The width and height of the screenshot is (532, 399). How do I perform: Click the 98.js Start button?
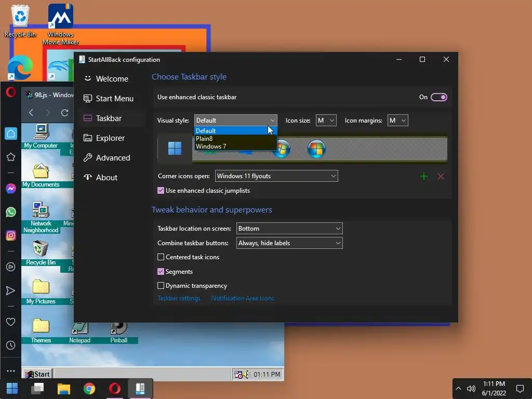(x=37, y=374)
